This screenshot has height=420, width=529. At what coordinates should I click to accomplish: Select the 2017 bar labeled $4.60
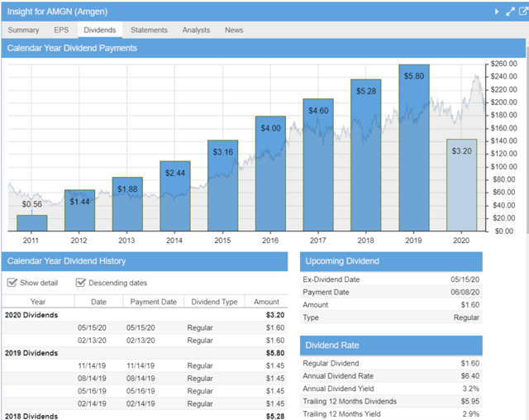[318, 165]
